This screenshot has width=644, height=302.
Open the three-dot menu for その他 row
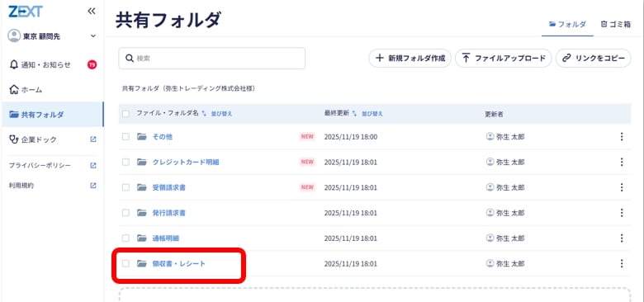[622, 137]
